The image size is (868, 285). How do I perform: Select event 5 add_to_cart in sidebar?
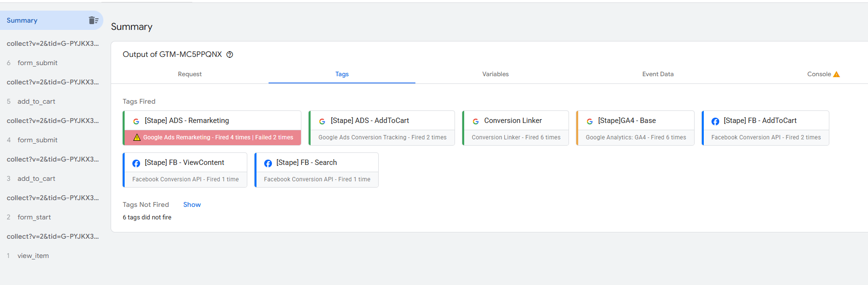click(x=36, y=101)
